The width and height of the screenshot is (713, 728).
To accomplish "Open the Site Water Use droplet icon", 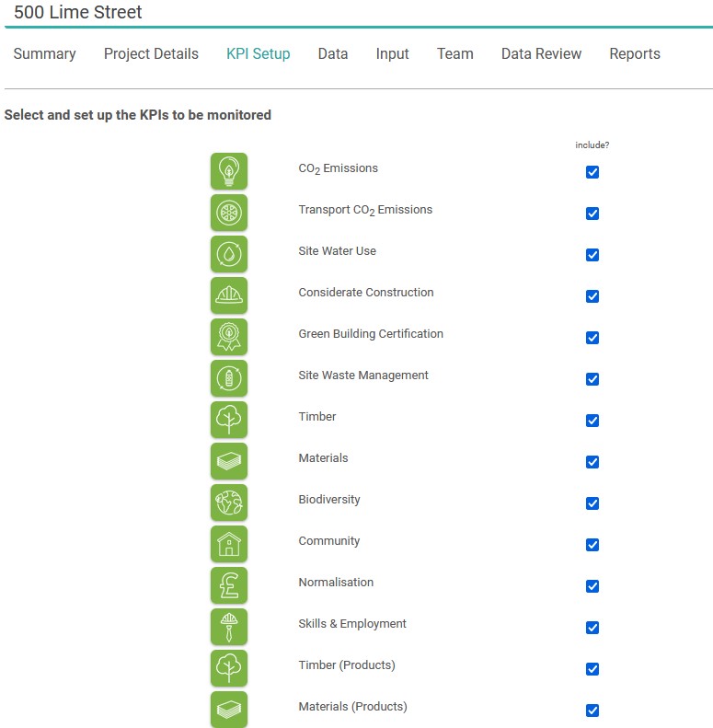I will tap(229, 254).
